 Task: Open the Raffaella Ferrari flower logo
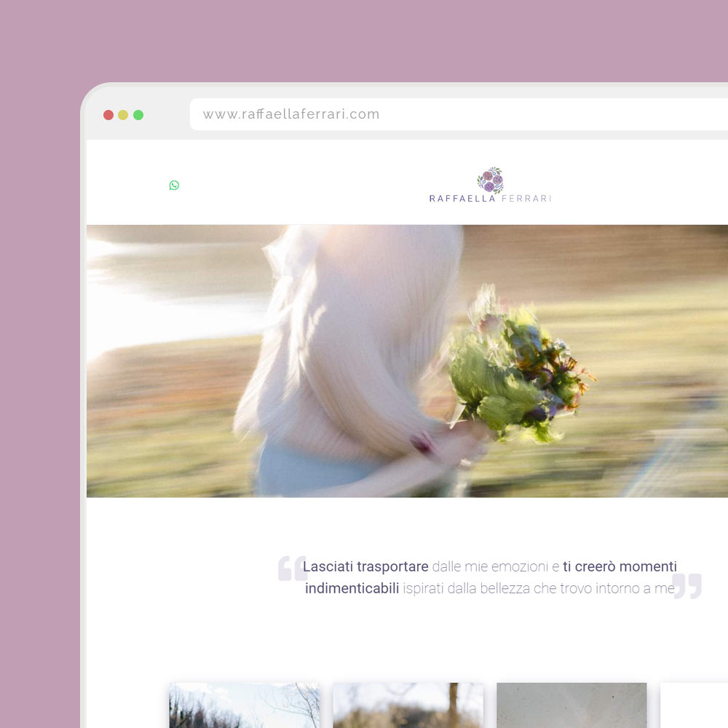pyautogui.click(x=490, y=185)
